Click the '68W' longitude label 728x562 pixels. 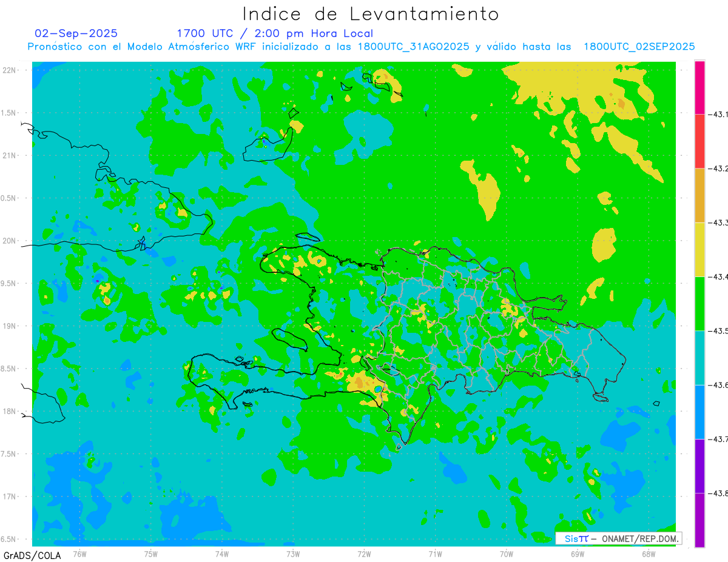[x=648, y=554]
